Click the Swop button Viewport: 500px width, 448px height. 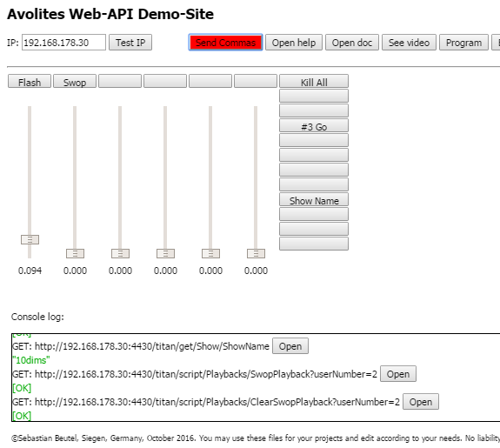75,82
